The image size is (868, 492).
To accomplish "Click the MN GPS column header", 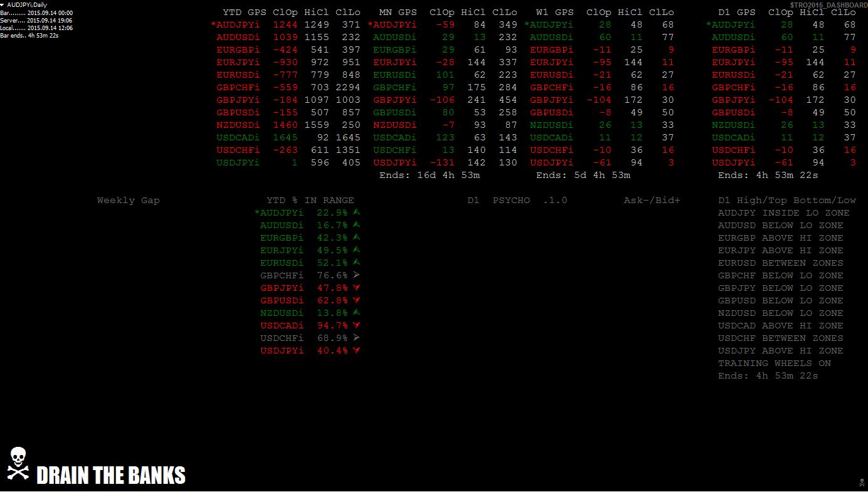I will pyautogui.click(x=398, y=12).
